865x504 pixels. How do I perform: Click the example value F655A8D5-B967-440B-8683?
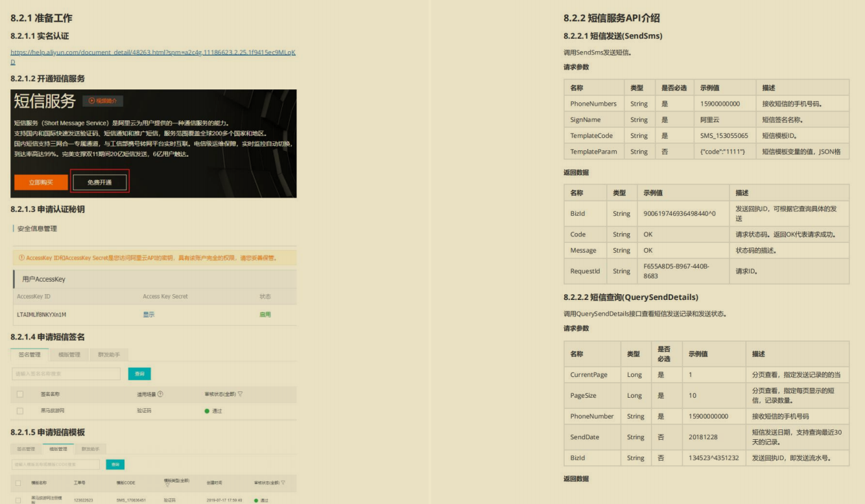pos(676,271)
